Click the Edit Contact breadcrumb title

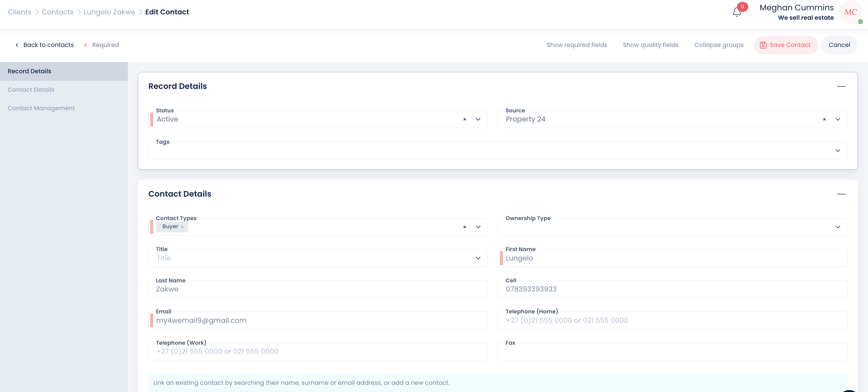point(167,12)
